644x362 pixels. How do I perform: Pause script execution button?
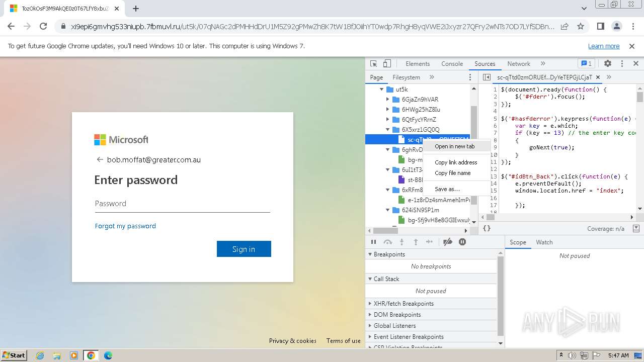(x=373, y=242)
